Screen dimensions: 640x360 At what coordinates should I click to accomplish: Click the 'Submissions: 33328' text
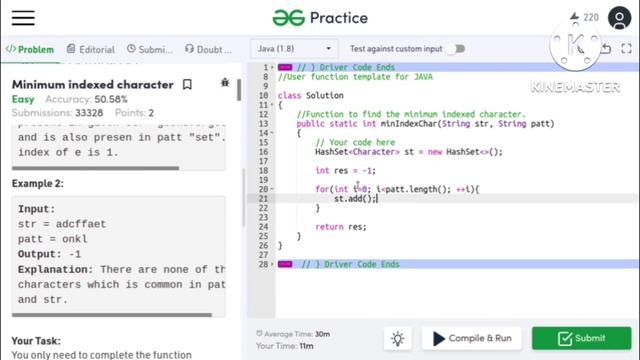point(57,113)
